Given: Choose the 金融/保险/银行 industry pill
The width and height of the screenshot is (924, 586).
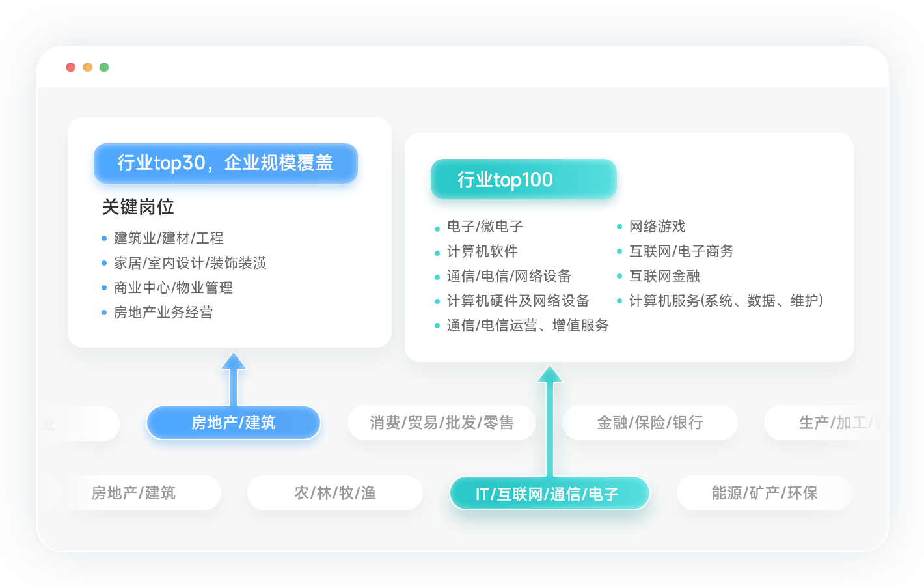Looking at the screenshot, I should tap(650, 423).
